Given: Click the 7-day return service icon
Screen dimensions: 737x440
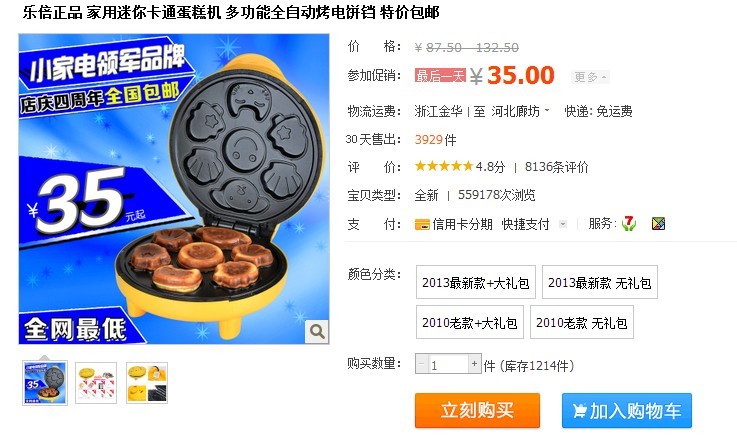Looking at the screenshot, I should click(628, 223).
